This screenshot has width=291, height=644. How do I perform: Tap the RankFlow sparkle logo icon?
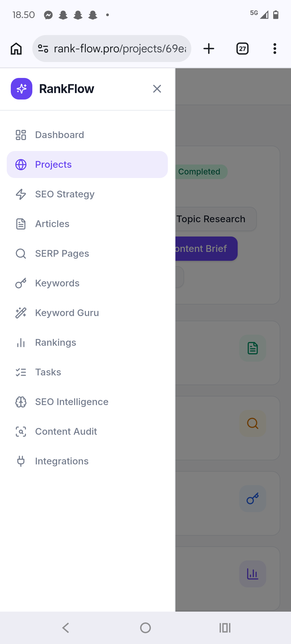[x=22, y=89]
